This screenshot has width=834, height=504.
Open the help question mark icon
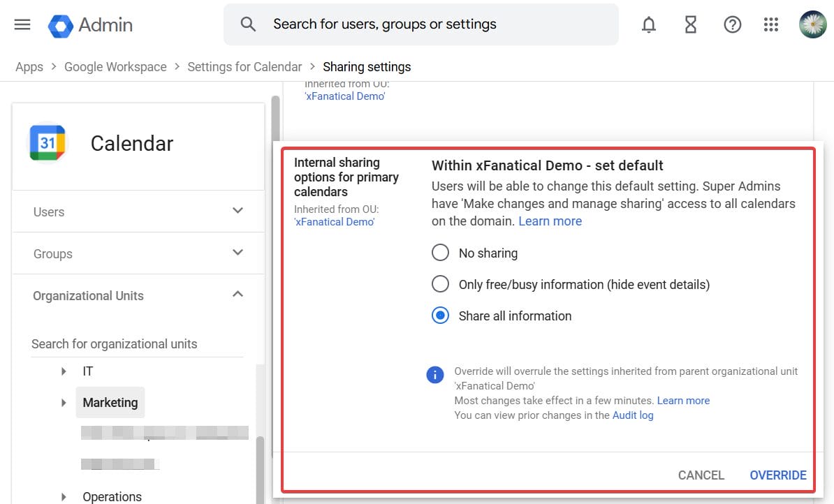point(733,24)
